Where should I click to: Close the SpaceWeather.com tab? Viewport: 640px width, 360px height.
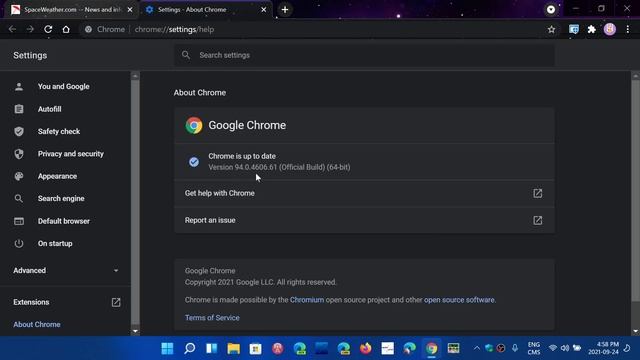[x=130, y=9]
